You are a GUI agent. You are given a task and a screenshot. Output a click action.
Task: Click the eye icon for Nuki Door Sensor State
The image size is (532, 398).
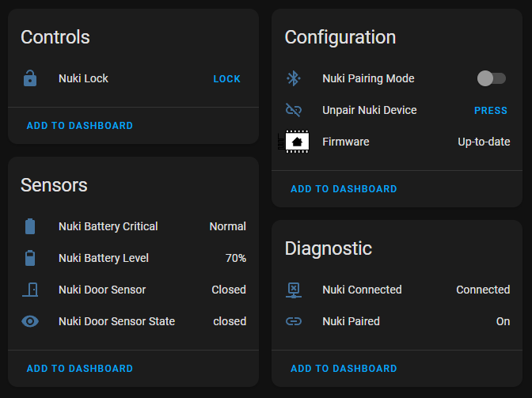(30, 321)
